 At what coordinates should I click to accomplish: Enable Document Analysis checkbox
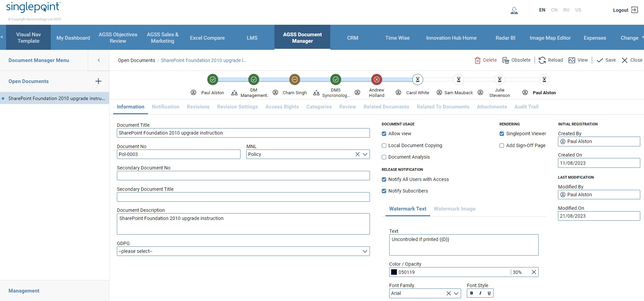point(384,157)
